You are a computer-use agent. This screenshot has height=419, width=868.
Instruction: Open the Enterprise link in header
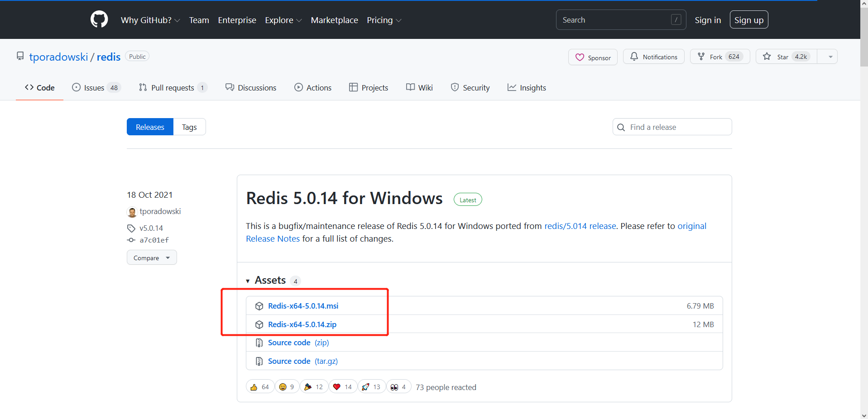tap(237, 20)
